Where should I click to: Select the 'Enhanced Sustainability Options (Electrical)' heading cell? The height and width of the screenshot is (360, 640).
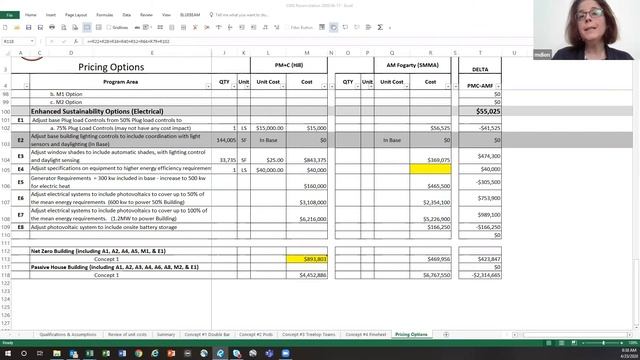click(x=120, y=111)
